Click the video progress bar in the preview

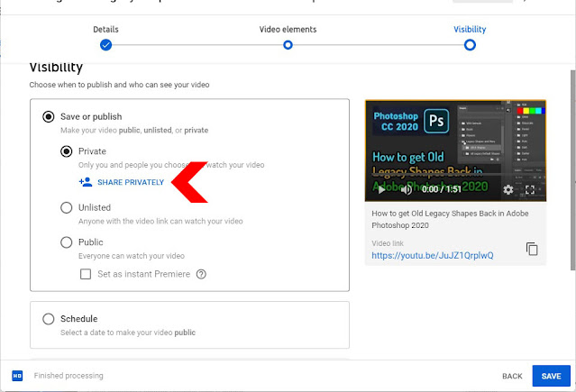click(x=455, y=175)
